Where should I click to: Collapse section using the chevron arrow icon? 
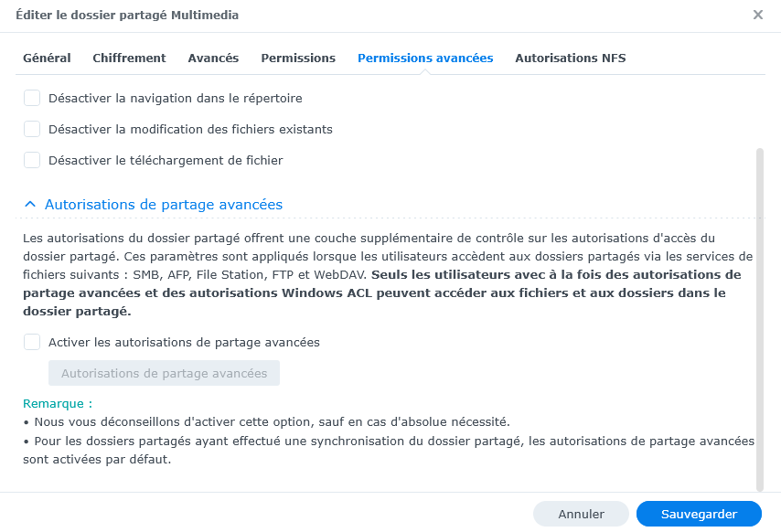(x=30, y=205)
